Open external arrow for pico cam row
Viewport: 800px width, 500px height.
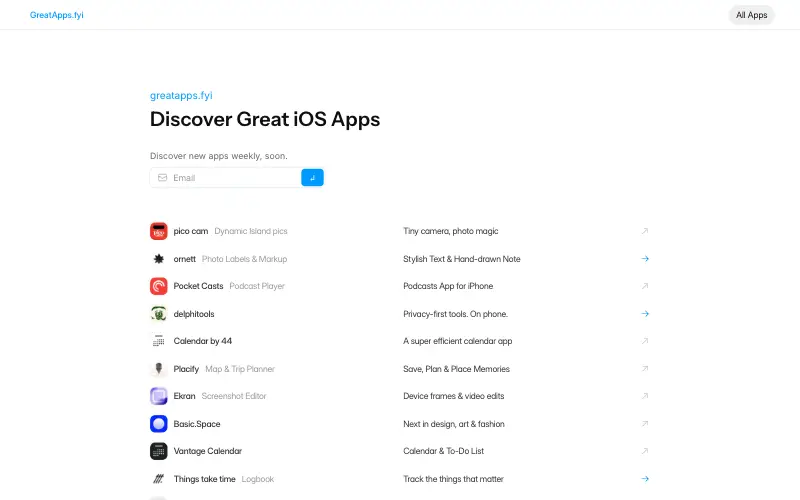point(645,231)
